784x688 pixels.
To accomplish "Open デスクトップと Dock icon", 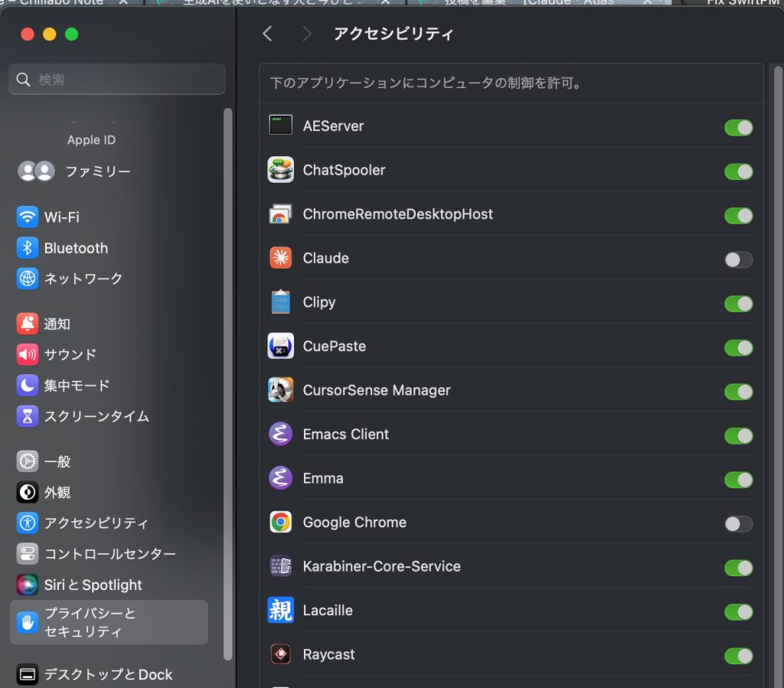I will 28,674.
